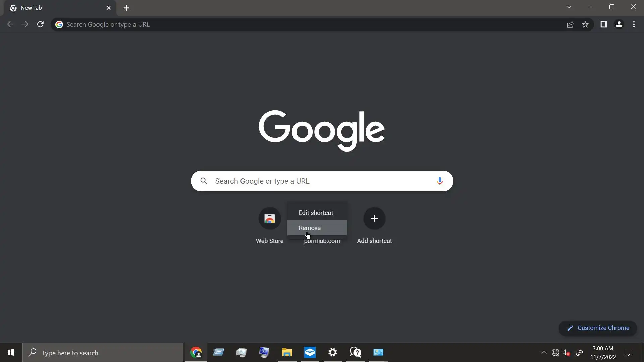Close the New Tab tab
The height and width of the screenshot is (362, 644).
click(108, 8)
